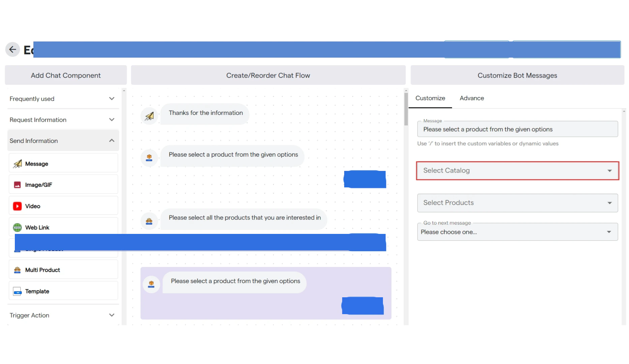Click the Multi Product boxes icon
Image resolution: width=629 pixels, height=364 pixels.
tap(17, 270)
